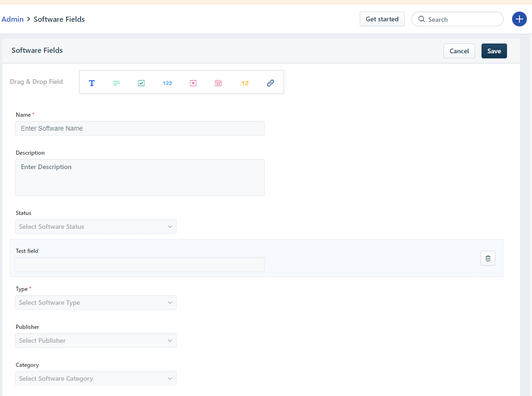Delete the Test field via trash icon

click(488, 258)
